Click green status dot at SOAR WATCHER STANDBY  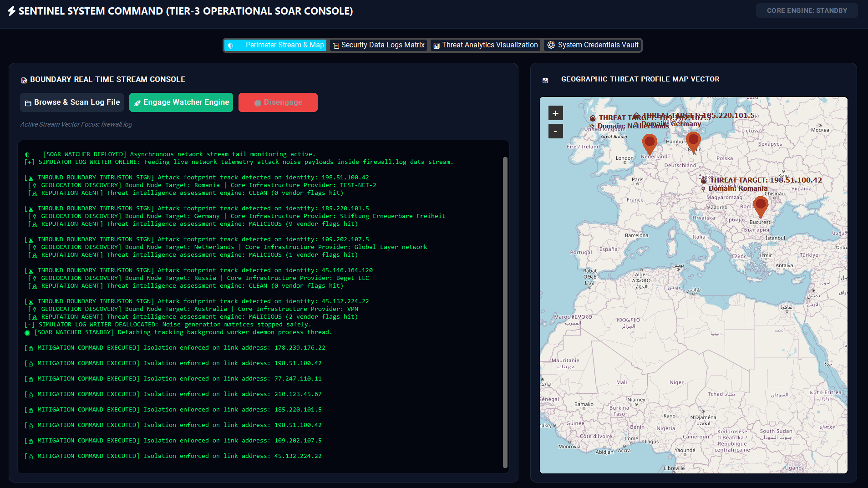27,333
